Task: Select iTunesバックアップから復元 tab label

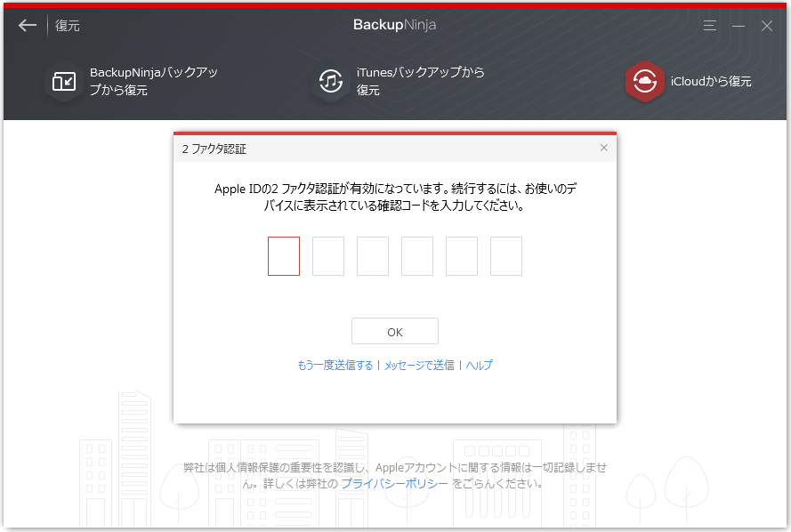Action: (420, 81)
